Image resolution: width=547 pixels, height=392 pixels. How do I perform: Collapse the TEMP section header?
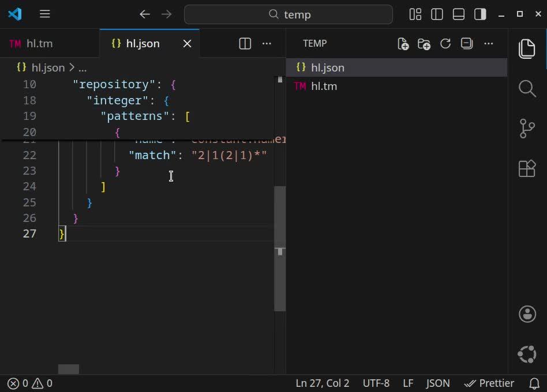click(x=315, y=43)
